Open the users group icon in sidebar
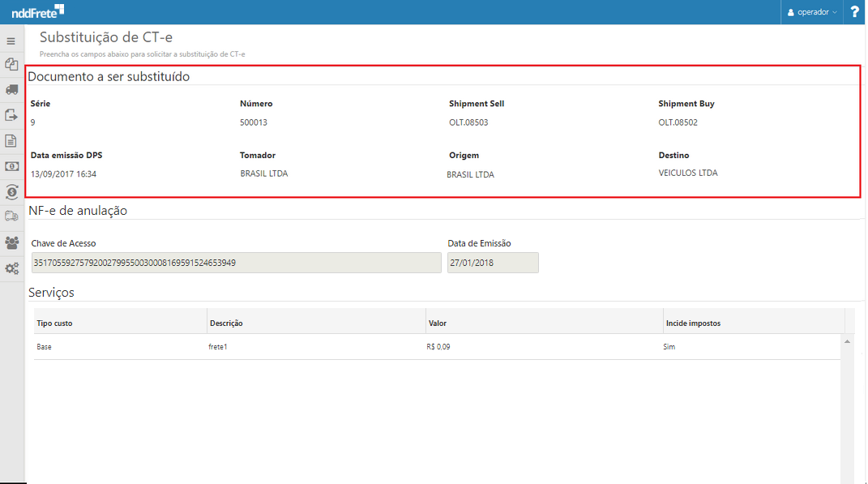Viewport: 868px width, 484px height. [11, 242]
